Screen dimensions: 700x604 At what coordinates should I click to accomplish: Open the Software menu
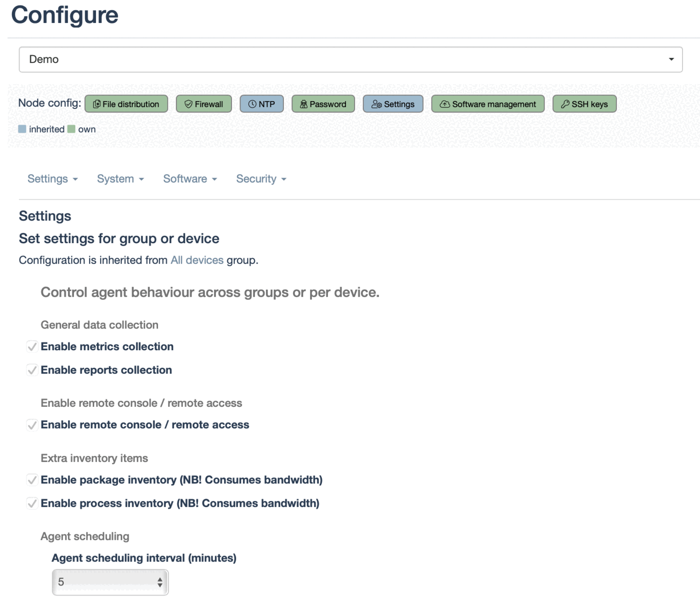pyautogui.click(x=190, y=179)
